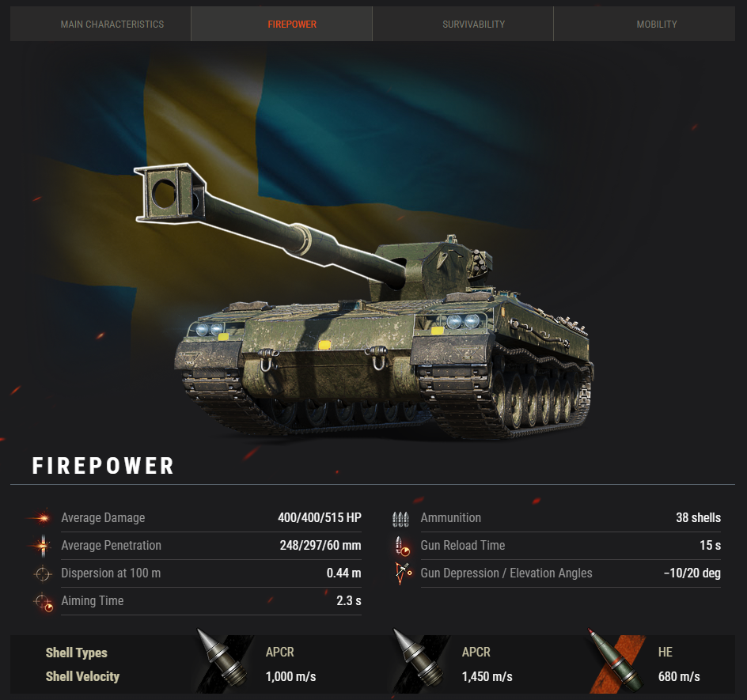Click the Gun Reload Time label
Viewport: 747px width, 700px height.
pos(463,545)
